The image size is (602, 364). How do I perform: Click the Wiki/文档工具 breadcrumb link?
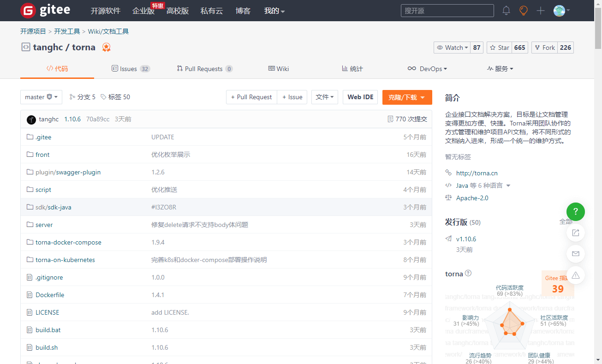pyautogui.click(x=108, y=31)
